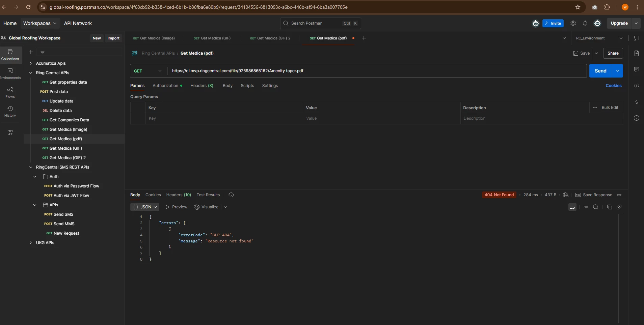Open the Environments sidebar panel

point(10,73)
